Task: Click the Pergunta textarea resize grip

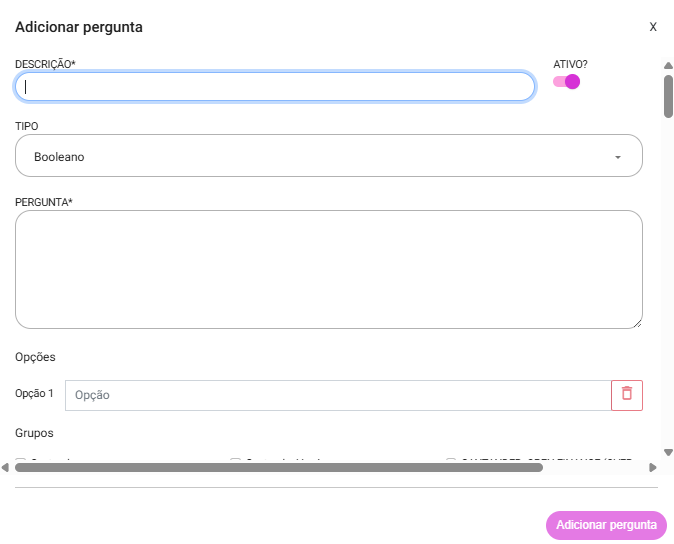Action: 638,324
